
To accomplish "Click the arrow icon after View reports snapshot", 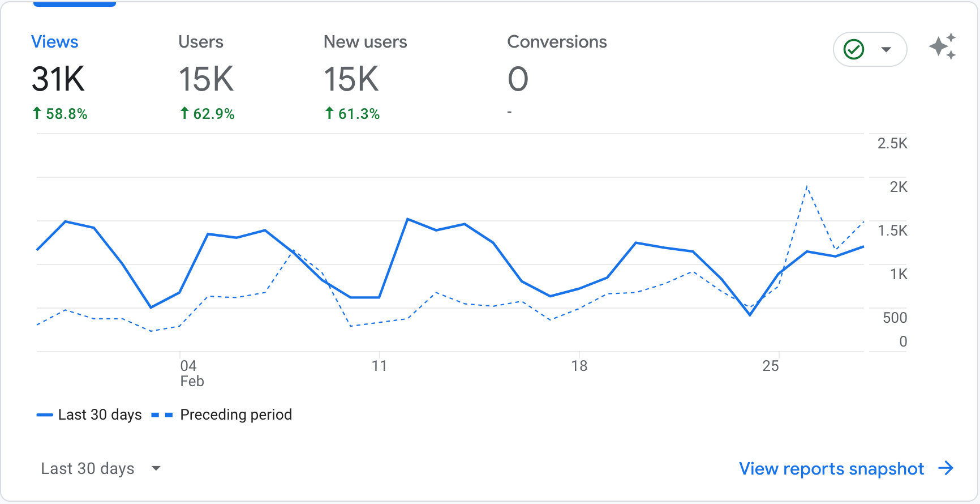I will point(945,468).
